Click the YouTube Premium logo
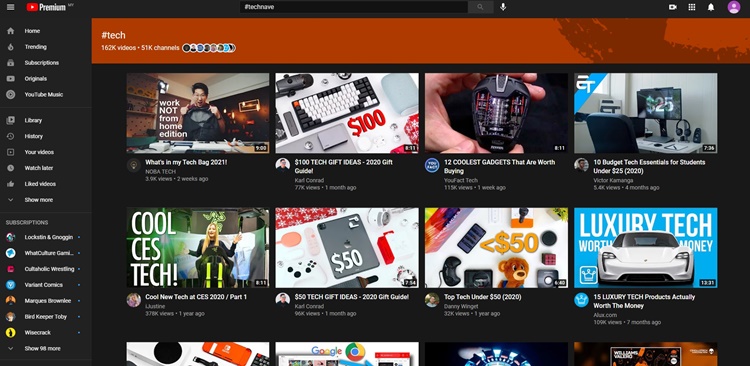The image size is (750, 366). (x=46, y=7)
